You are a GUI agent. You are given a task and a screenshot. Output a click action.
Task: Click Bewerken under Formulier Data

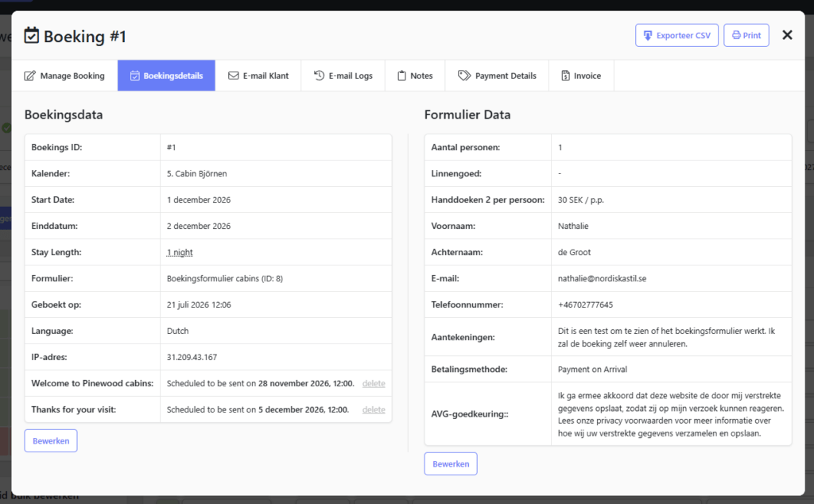tap(451, 464)
